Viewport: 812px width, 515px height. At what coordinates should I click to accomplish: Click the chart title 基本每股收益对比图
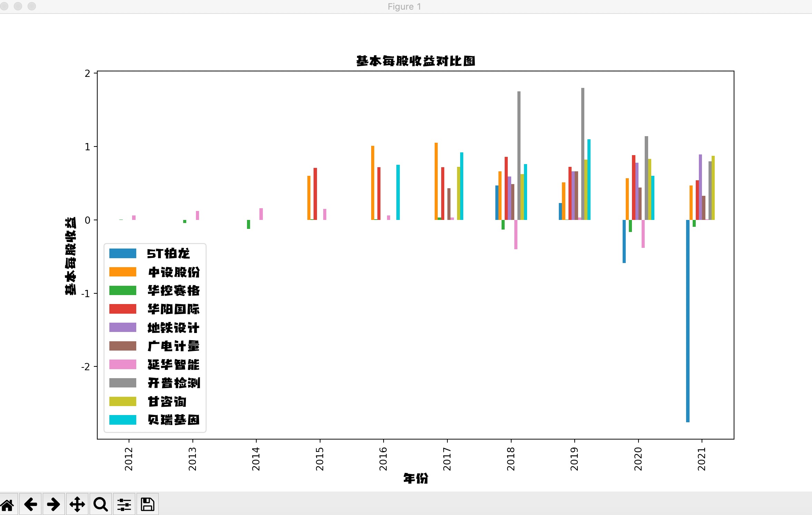(416, 61)
